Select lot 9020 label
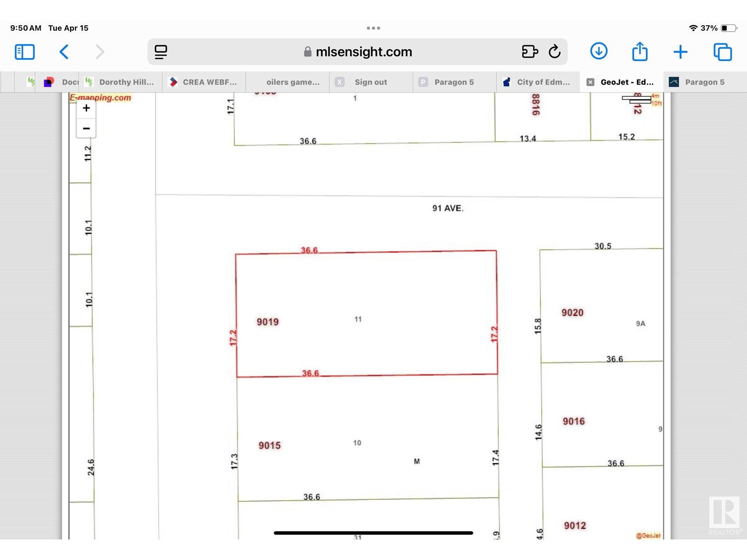Screen dimensions: 747x560 pyautogui.click(x=572, y=313)
